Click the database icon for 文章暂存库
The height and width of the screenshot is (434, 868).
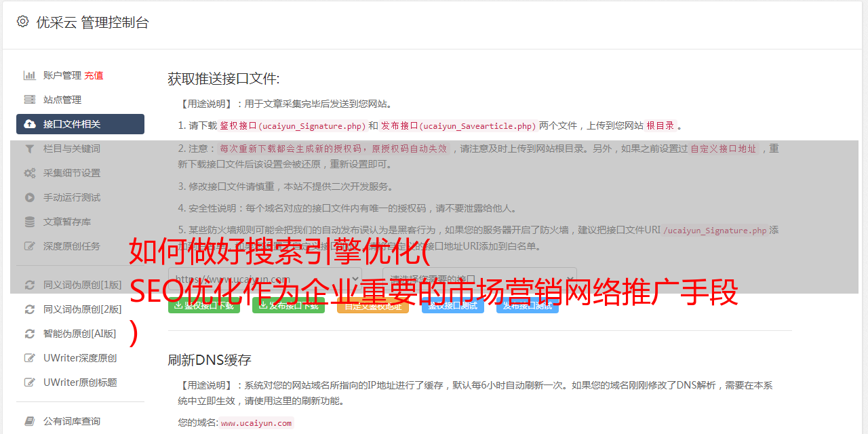click(30, 222)
